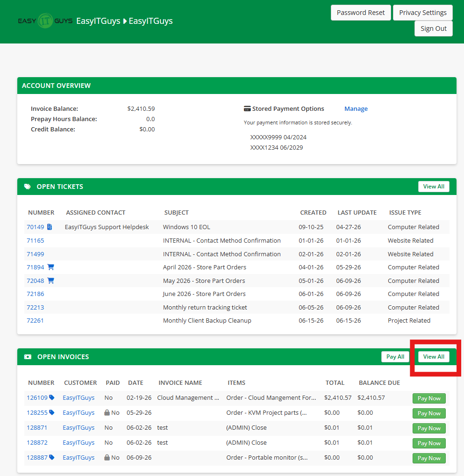Image resolution: width=464 pixels, height=476 pixels.
Task: Click the tag icon beside invoice 128255
Action: [52, 412]
